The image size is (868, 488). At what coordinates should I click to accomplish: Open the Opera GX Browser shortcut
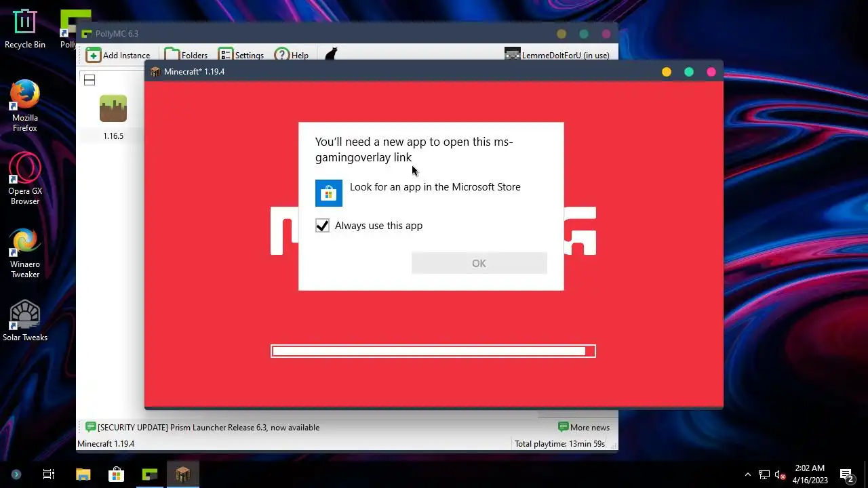click(25, 179)
